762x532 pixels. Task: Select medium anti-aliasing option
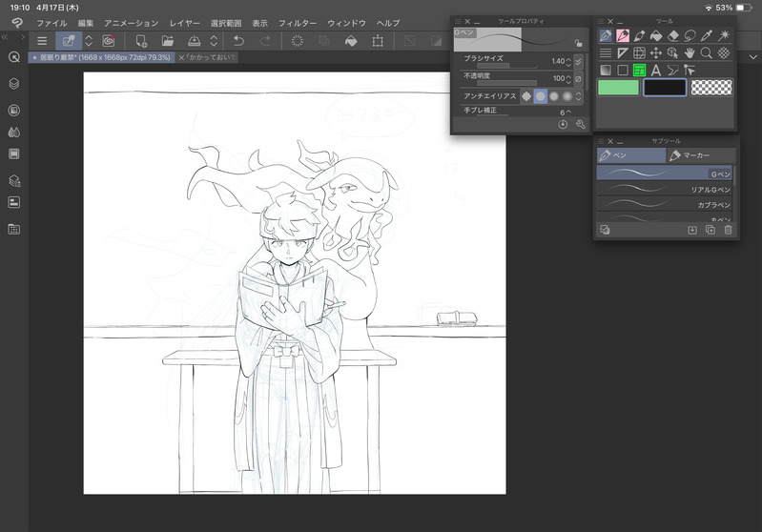tap(553, 96)
